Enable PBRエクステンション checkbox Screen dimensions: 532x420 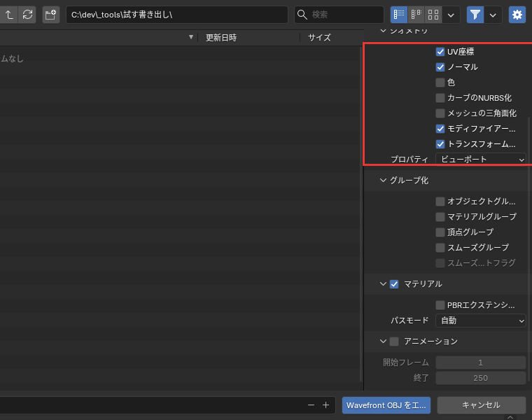(x=440, y=305)
